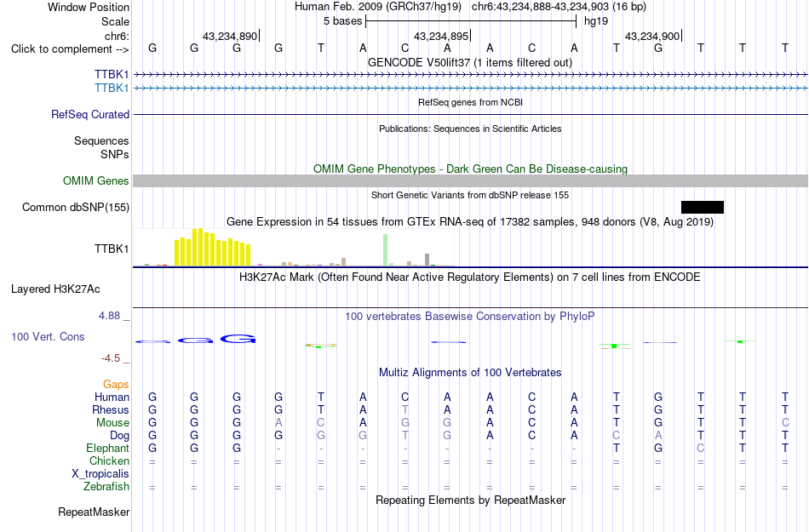Click the hg19 label next to the scale bar
Screen dimensions: 809x532
tap(596, 21)
